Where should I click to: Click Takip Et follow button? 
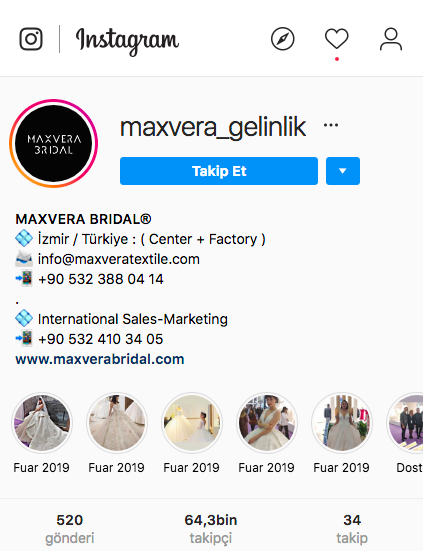coord(219,171)
